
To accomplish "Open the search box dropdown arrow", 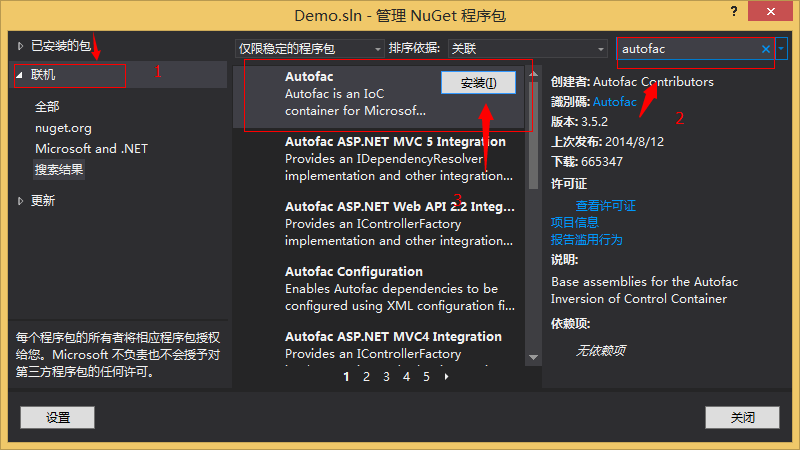I will tap(781, 49).
